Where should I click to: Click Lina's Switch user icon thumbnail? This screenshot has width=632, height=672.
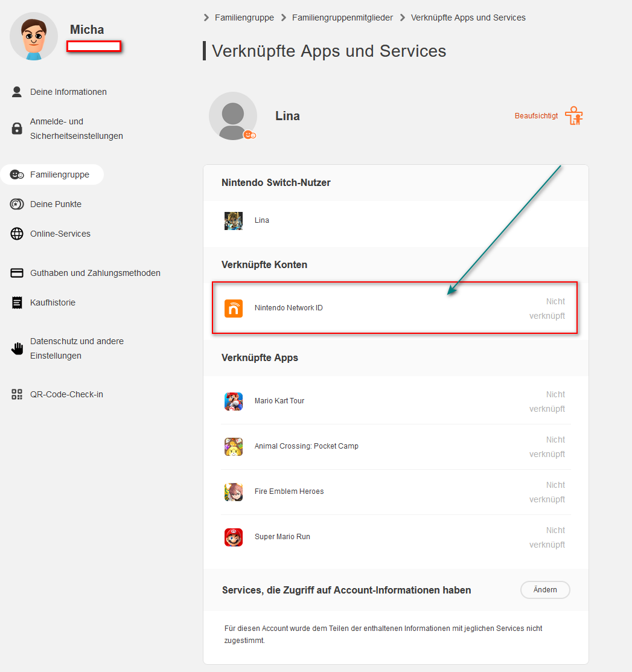click(x=234, y=221)
